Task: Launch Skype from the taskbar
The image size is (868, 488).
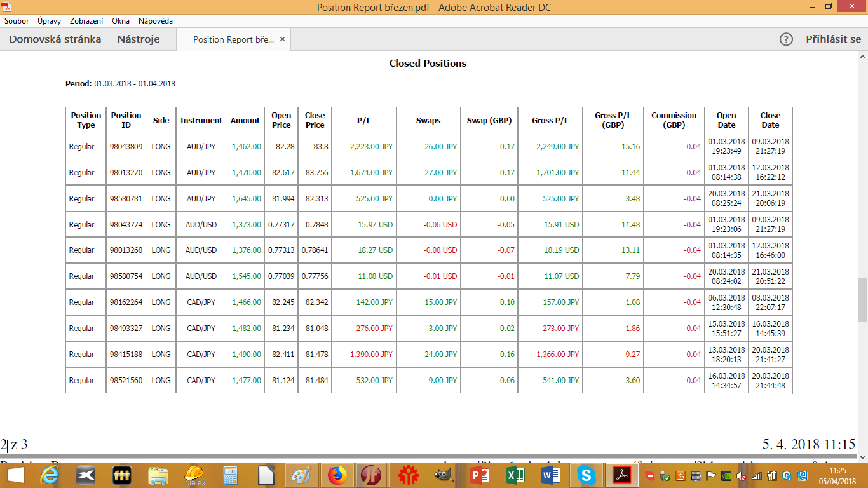Action: click(x=585, y=475)
